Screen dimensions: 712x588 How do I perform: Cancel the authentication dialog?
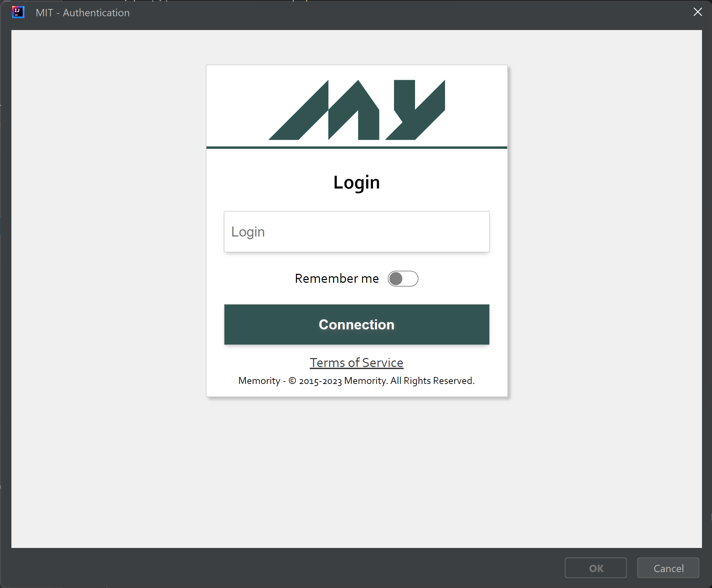coord(668,568)
